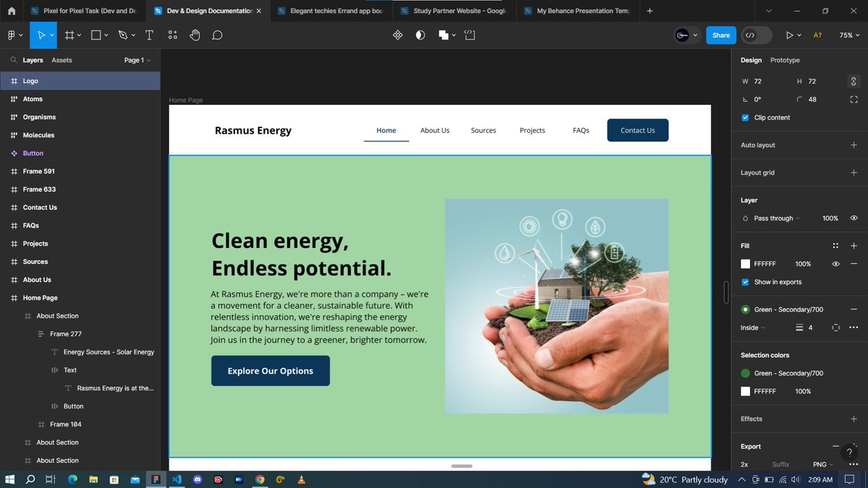Click the missing fonts A? indicator

coord(817,35)
